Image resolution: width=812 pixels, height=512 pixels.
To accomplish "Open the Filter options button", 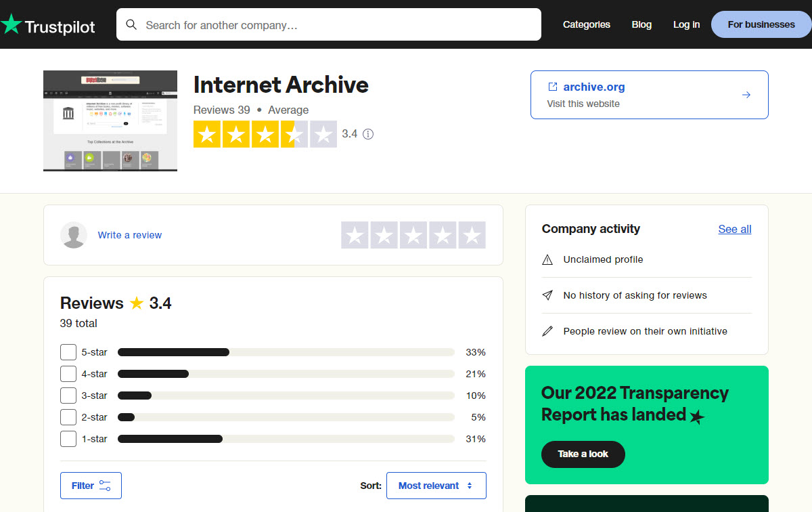I will tap(91, 486).
